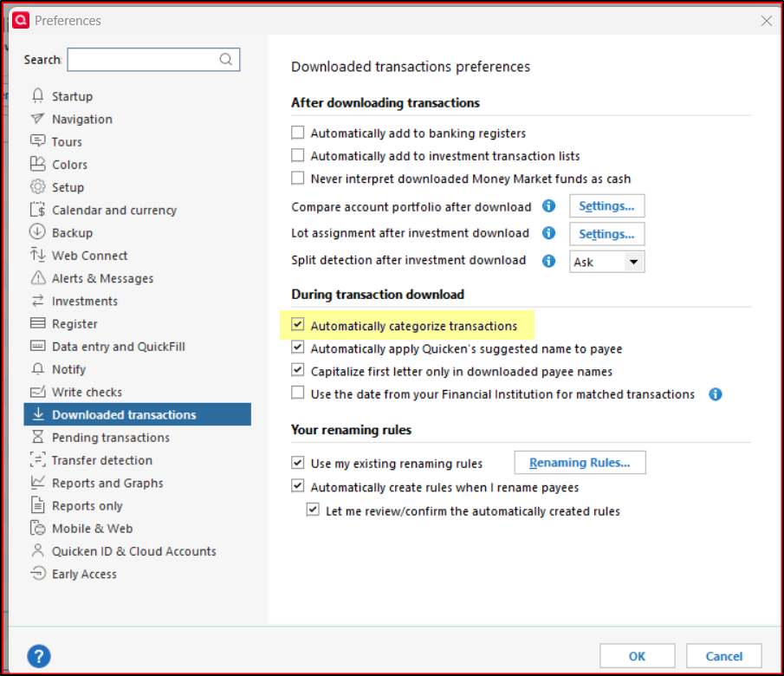Viewport: 784px width, 676px height.
Task: Click the Pending transactions hourglass icon
Action: [37, 437]
